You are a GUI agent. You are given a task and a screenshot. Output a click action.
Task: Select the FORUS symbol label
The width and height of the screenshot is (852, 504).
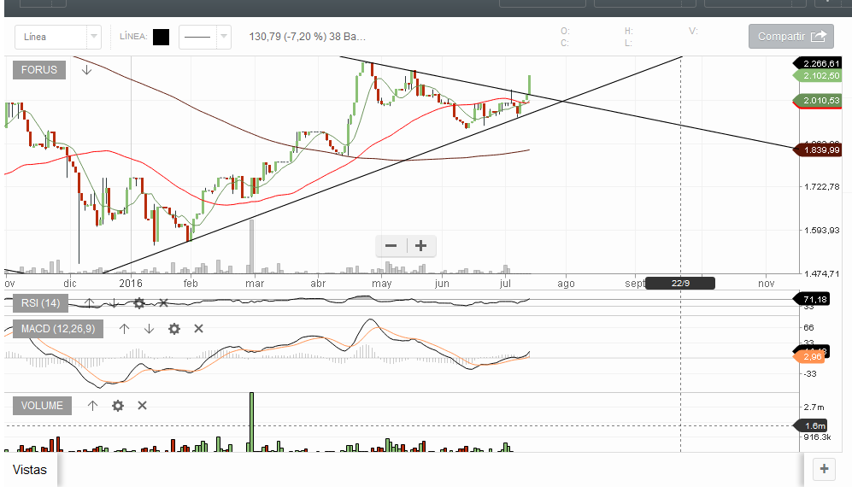[39, 70]
